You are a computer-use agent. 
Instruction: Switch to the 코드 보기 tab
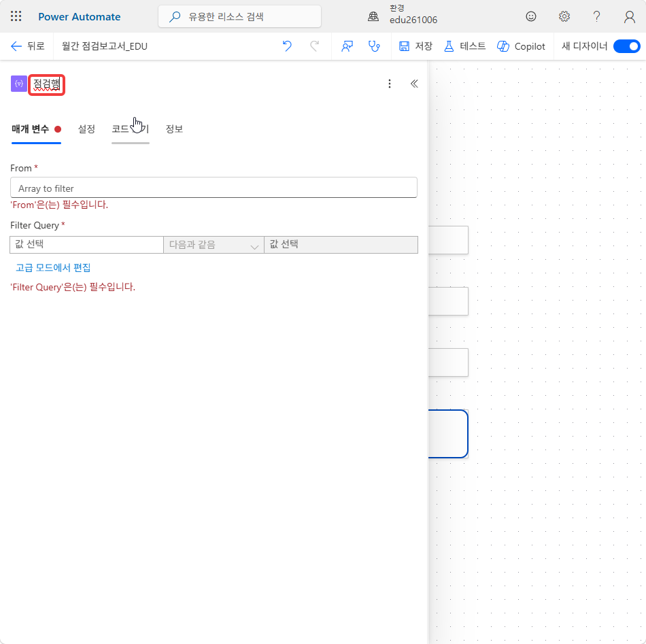(130, 129)
